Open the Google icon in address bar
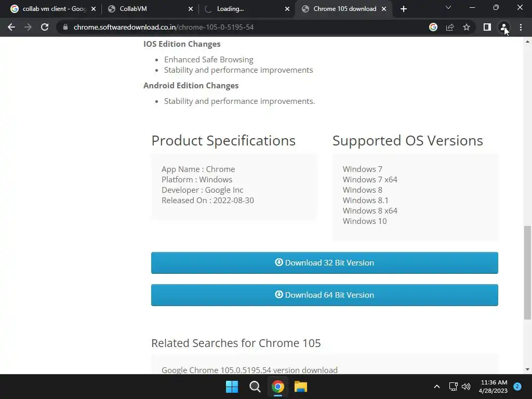Screen dimensions: 532x399 point(433,27)
